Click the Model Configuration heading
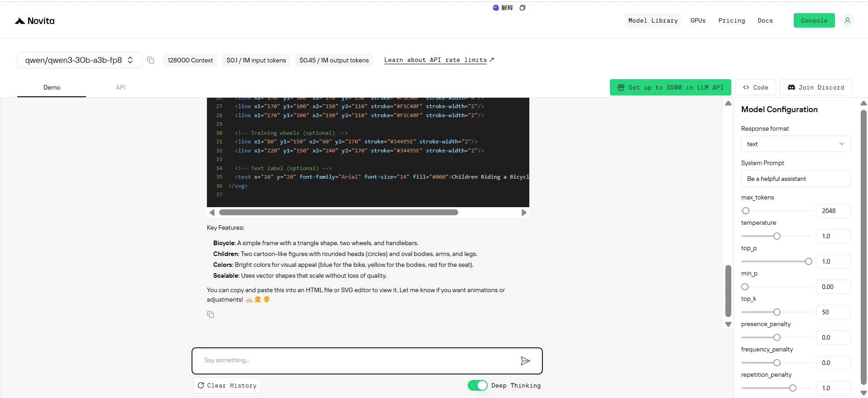 click(779, 109)
